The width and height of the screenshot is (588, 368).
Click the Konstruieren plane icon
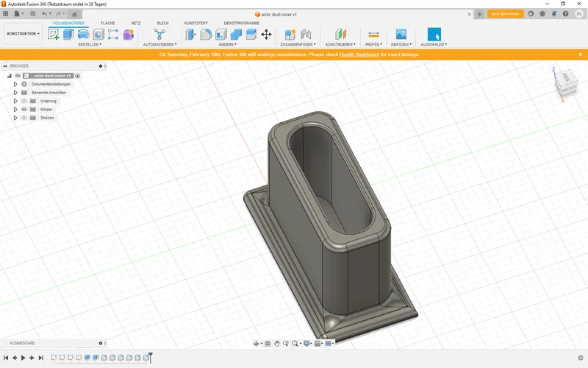[340, 35]
